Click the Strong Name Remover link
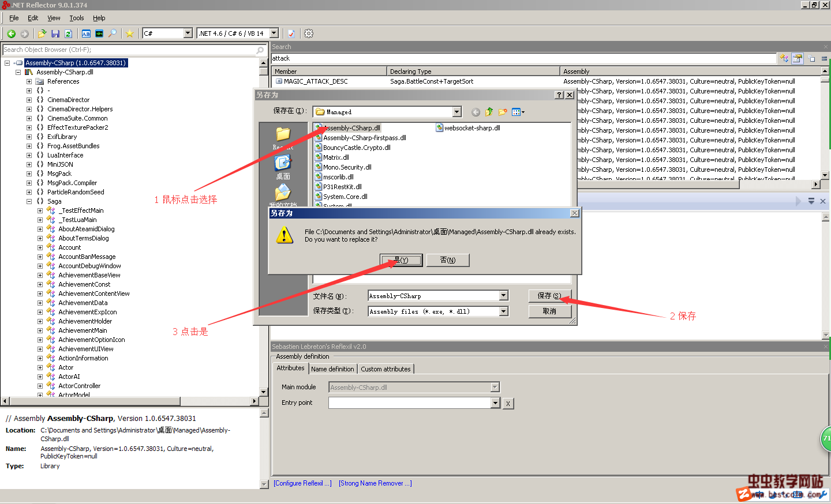831x504 pixels. (x=375, y=483)
